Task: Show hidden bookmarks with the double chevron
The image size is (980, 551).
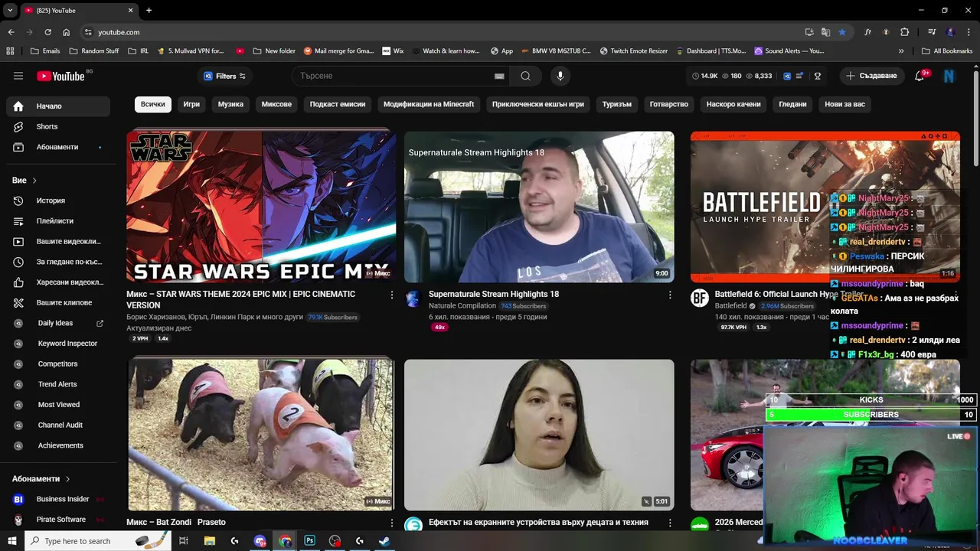Action: [901, 51]
